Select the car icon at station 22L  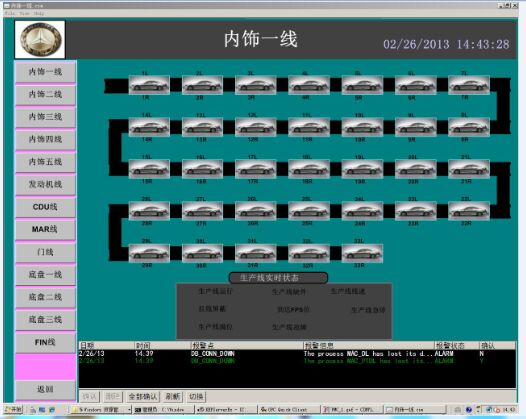pyautogui.click(x=469, y=211)
